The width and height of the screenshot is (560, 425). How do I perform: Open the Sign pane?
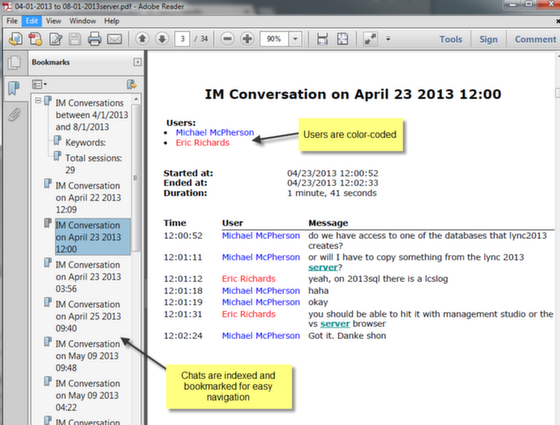coord(488,39)
